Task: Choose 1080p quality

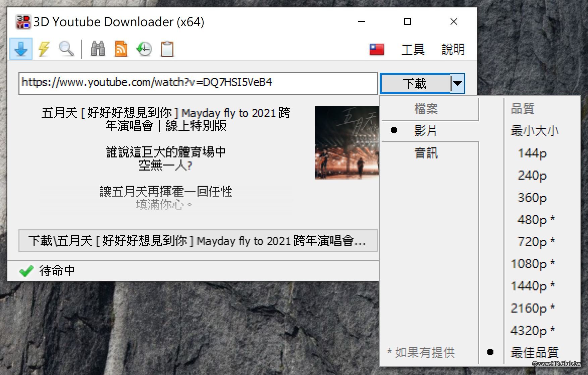Action: 533,264
